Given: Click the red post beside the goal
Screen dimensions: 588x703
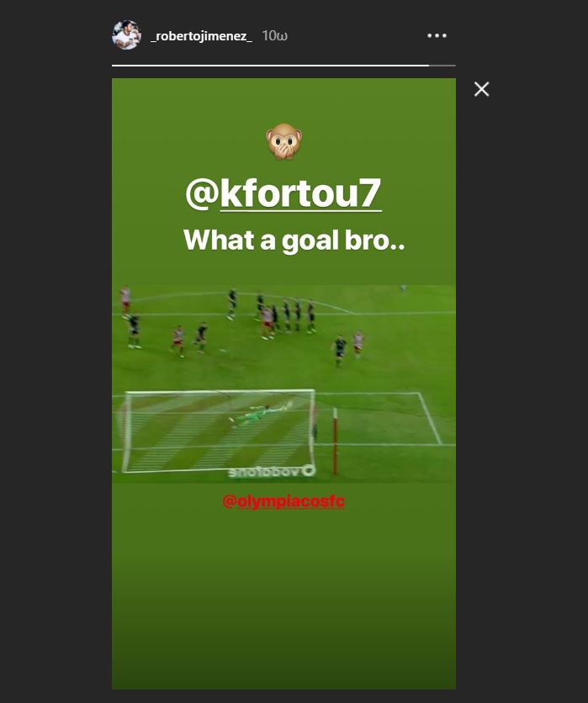Looking at the screenshot, I should (335, 441).
